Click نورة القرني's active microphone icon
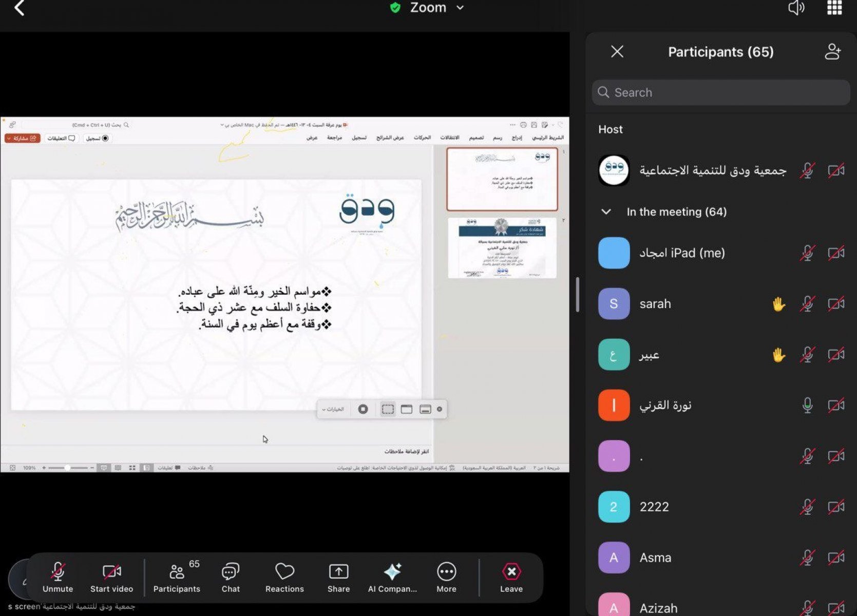Image resolution: width=857 pixels, height=616 pixels. click(x=807, y=406)
